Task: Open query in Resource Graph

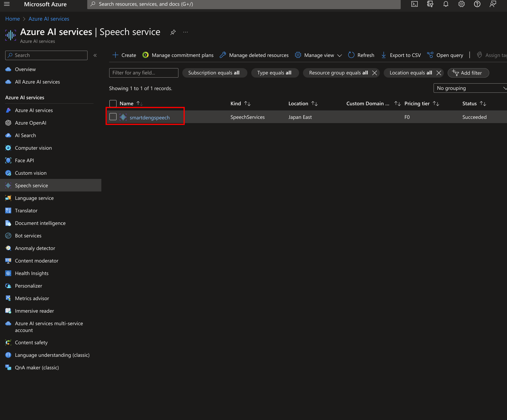Action: point(445,55)
